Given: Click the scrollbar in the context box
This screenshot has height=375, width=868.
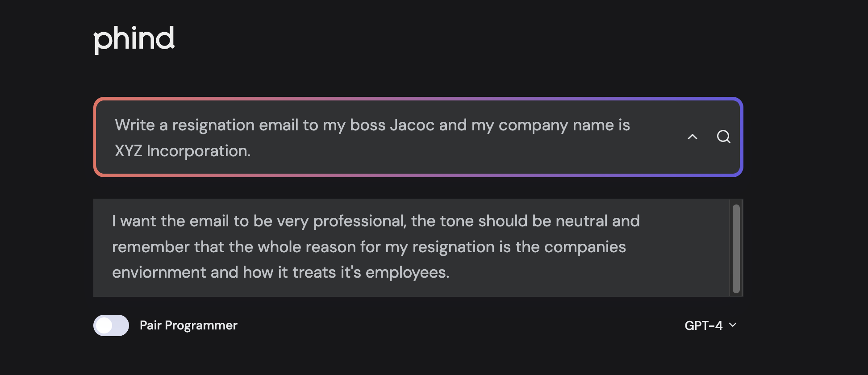Looking at the screenshot, I should [x=736, y=248].
